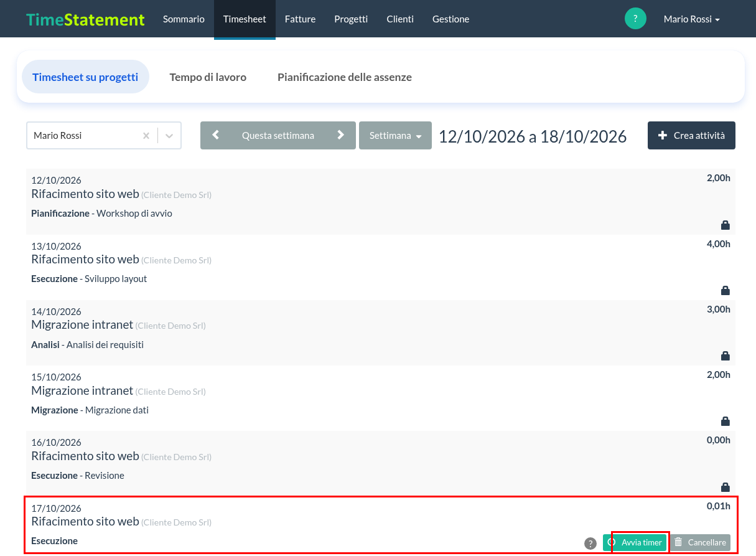Viewport: 756px width, 556px height.
Task: Open Pianificazione delle assenze tab
Action: click(x=345, y=77)
